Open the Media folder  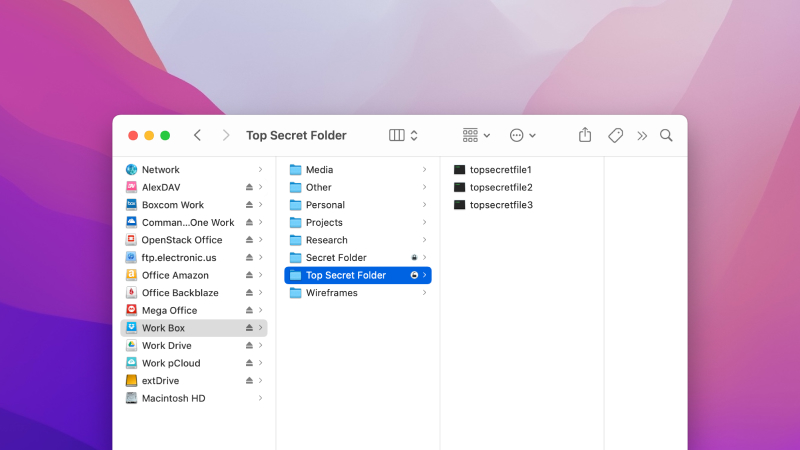(x=358, y=169)
